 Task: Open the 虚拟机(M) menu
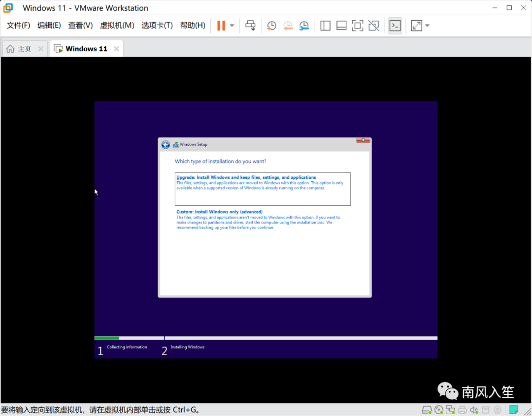click(117, 26)
